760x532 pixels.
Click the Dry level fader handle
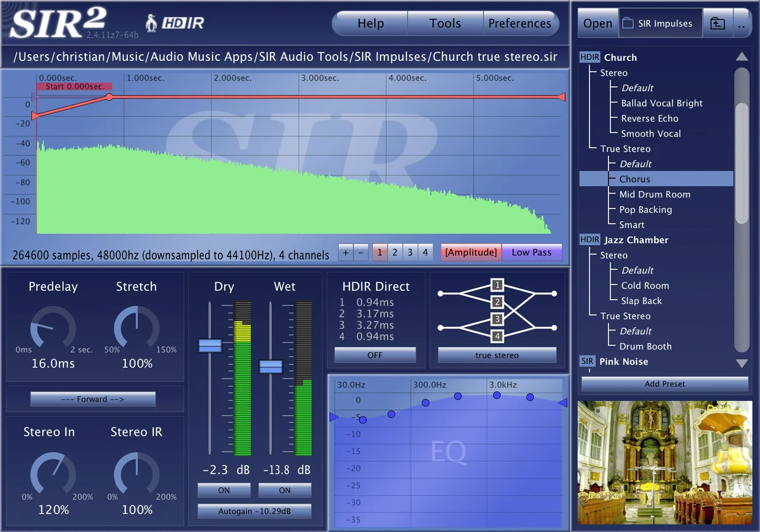click(x=210, y=345)
